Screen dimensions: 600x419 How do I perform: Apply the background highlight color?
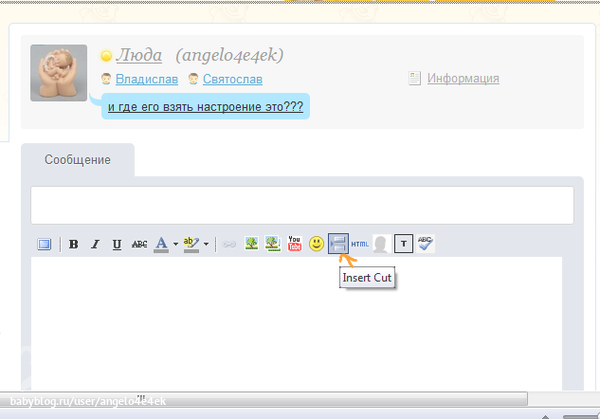click(x=192, y=243)
